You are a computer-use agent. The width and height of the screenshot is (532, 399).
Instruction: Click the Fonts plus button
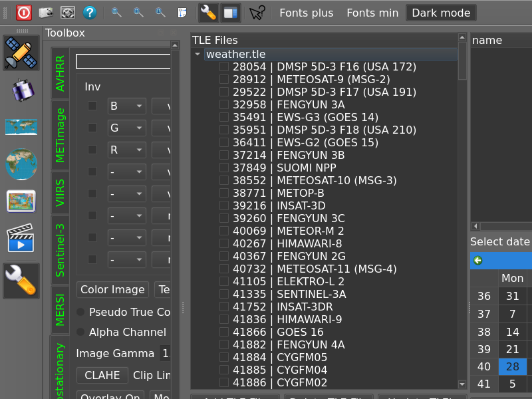point(307,13)
